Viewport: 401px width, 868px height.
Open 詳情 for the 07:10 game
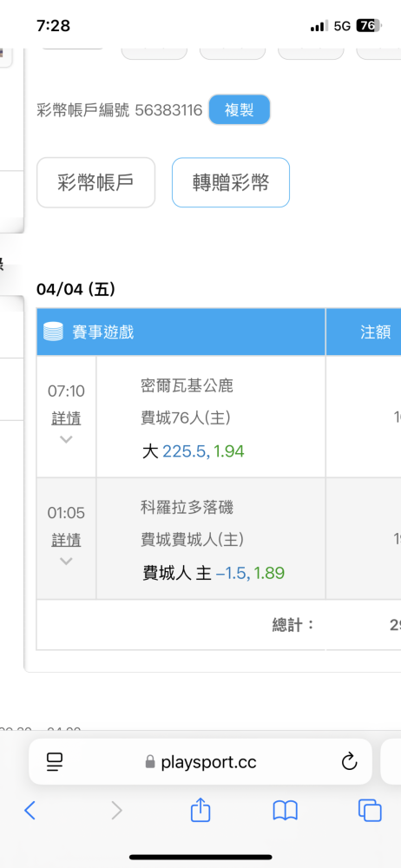(x=67, y=418)
